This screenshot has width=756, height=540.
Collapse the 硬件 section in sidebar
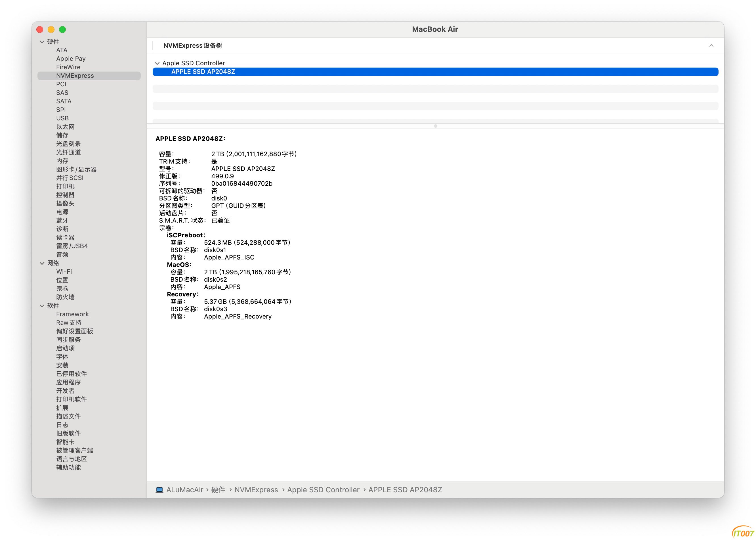[x=42, y=41]
